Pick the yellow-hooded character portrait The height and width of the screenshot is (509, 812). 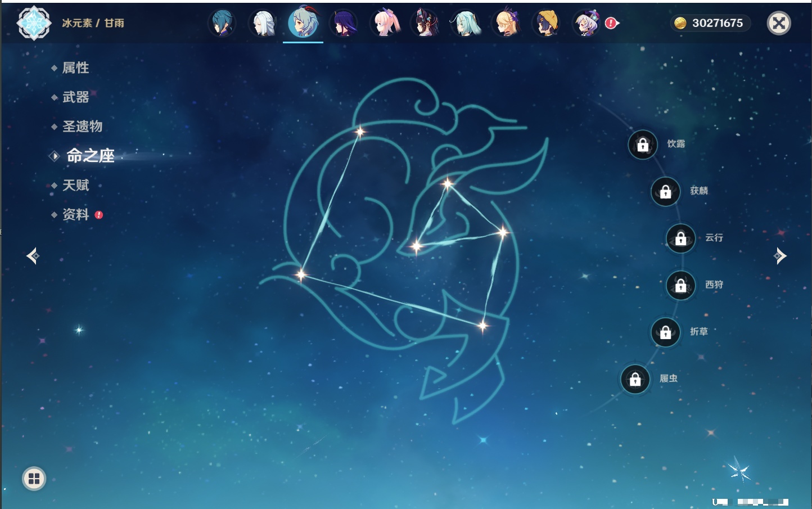547,24
